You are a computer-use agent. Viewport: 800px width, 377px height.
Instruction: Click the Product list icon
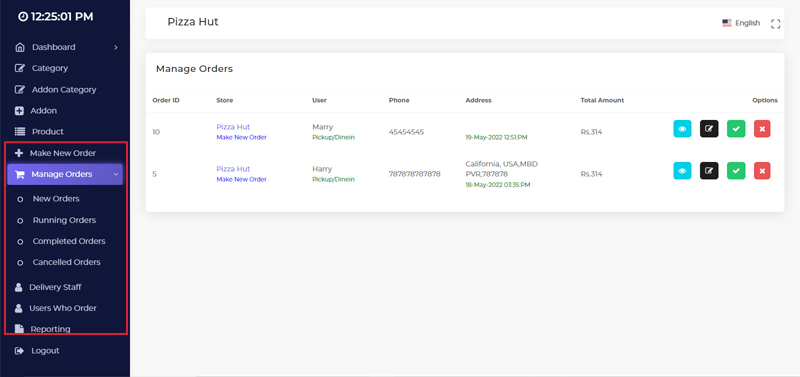[x=20, y=132]
